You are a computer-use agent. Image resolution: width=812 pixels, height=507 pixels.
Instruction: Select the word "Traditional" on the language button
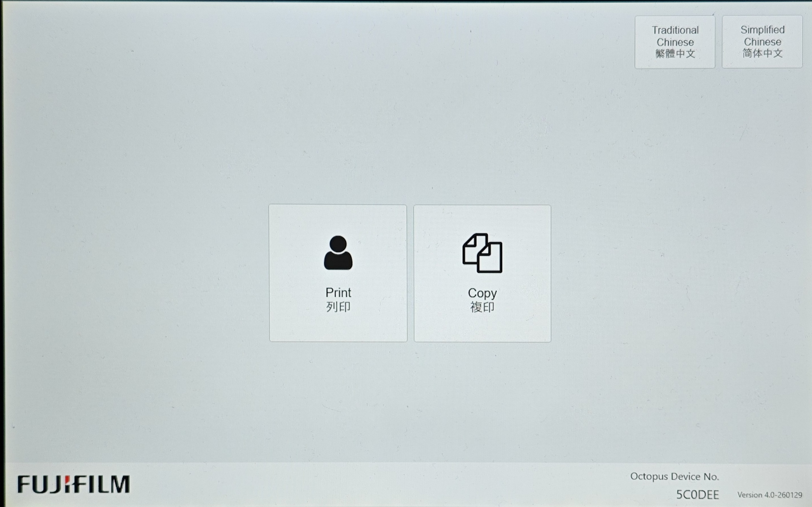(675, 30)
